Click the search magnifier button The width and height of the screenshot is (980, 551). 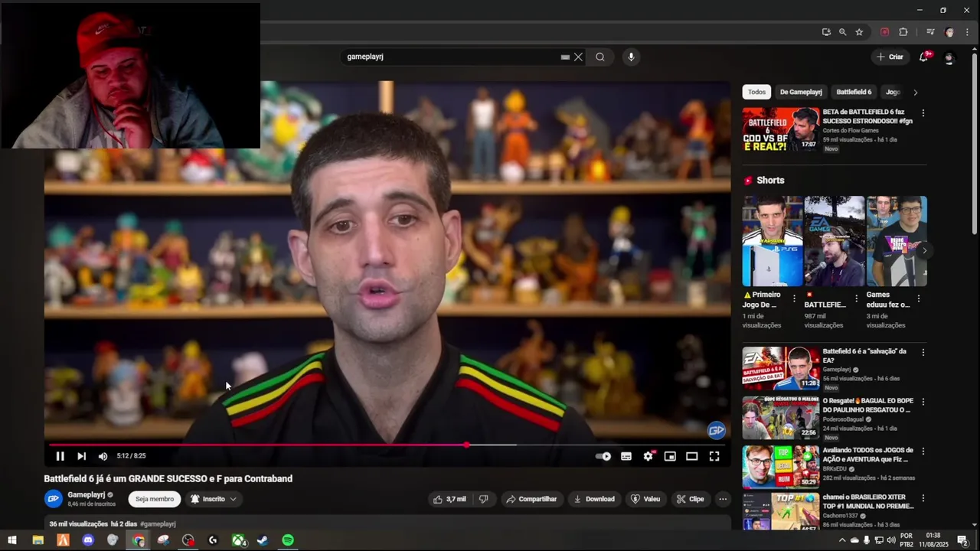[600, 57]
